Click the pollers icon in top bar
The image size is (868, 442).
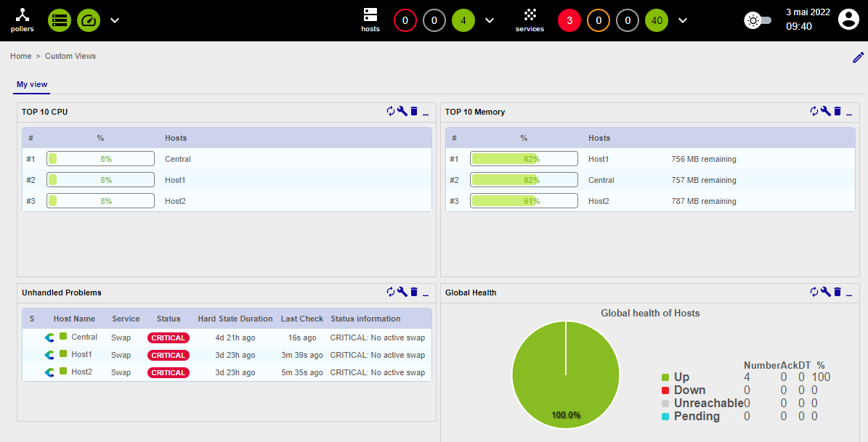click(22, 20)
